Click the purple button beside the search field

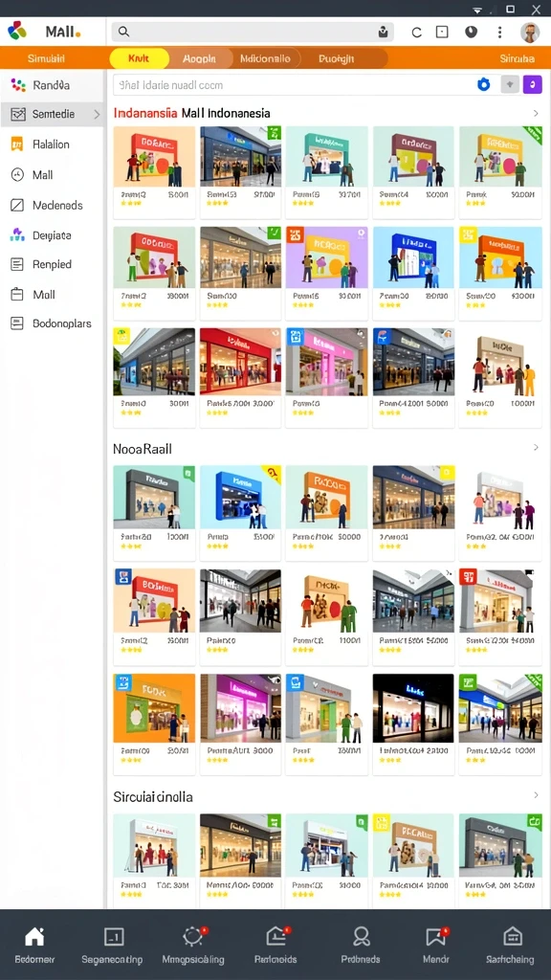click(x=532, y=84)
